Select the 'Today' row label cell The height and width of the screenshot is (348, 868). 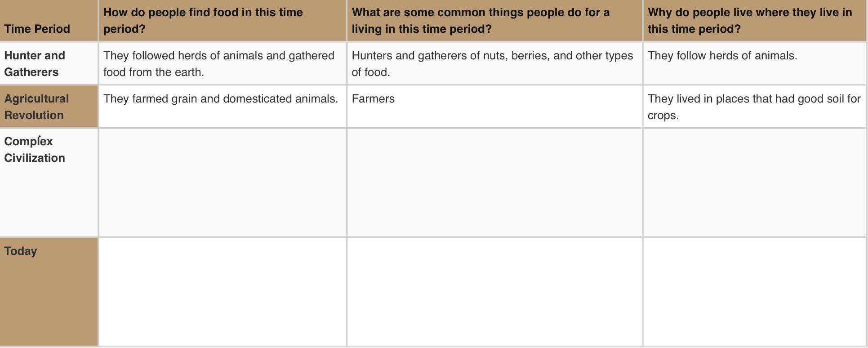coord(49,292)
